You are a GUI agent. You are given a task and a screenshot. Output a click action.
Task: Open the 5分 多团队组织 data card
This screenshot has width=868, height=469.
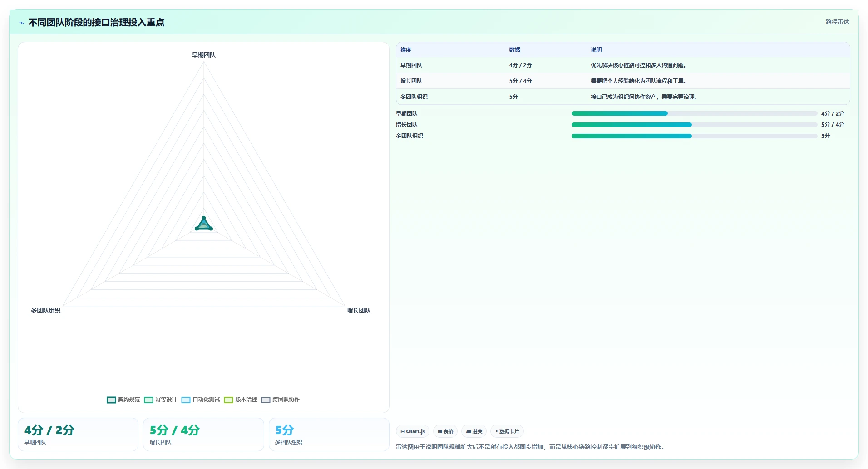(x=329, y=435)
